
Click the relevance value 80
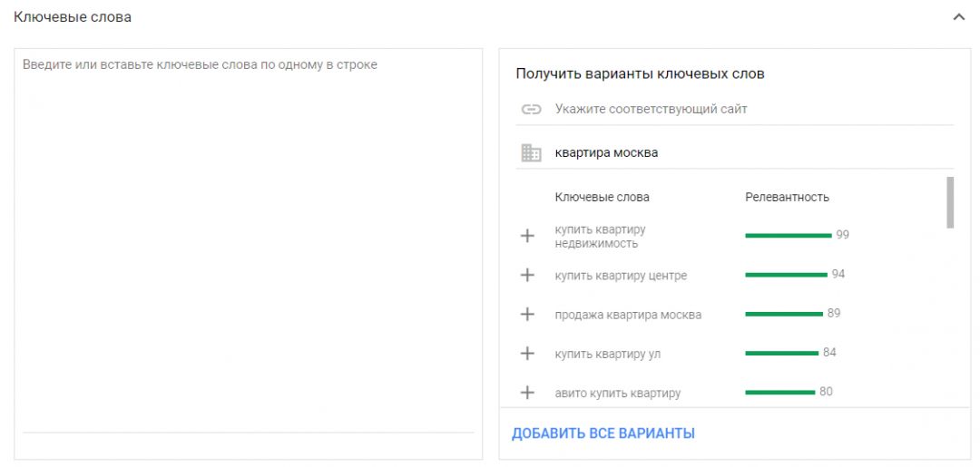pyautogui.click(x=826, y=392)
